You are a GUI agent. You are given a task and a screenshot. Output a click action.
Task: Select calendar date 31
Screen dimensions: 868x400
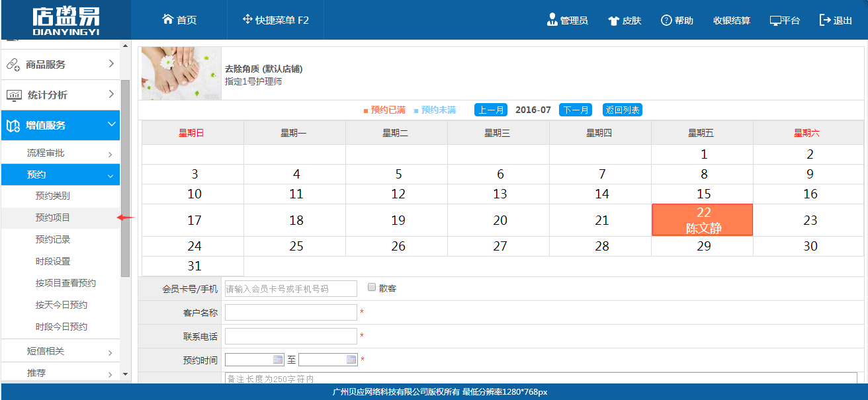(194, 266)
